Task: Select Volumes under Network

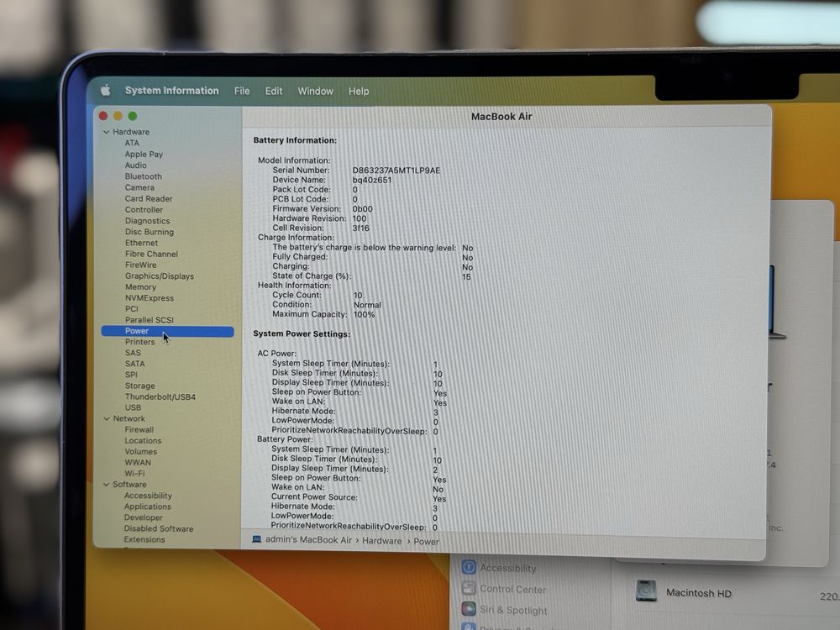Action: point(140,451)
